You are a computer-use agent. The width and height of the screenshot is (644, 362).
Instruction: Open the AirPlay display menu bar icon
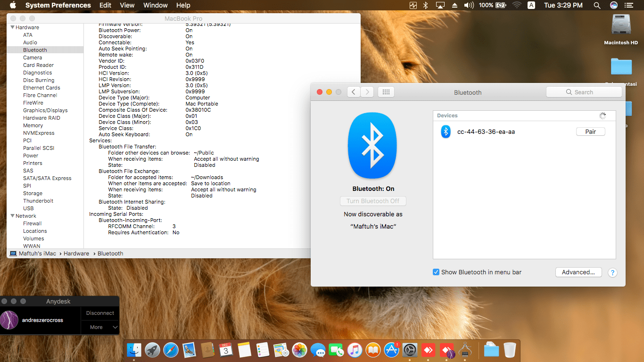[440, 5]
